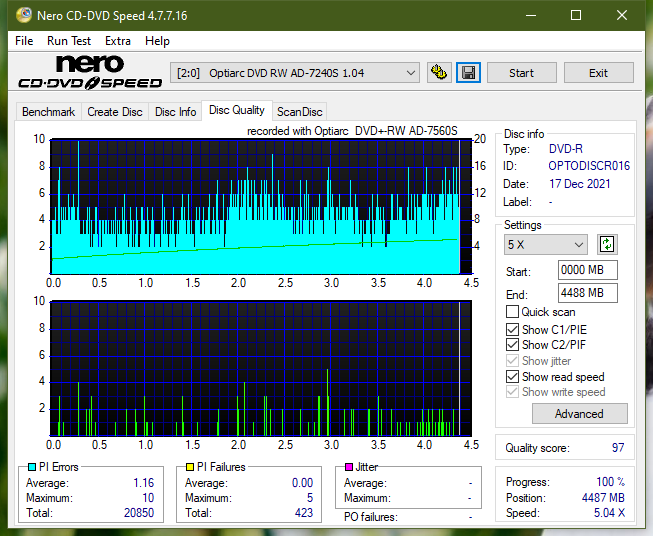653x536 pixels.
Task: Click PI Errors average 1.16
Action: (144, 483)
